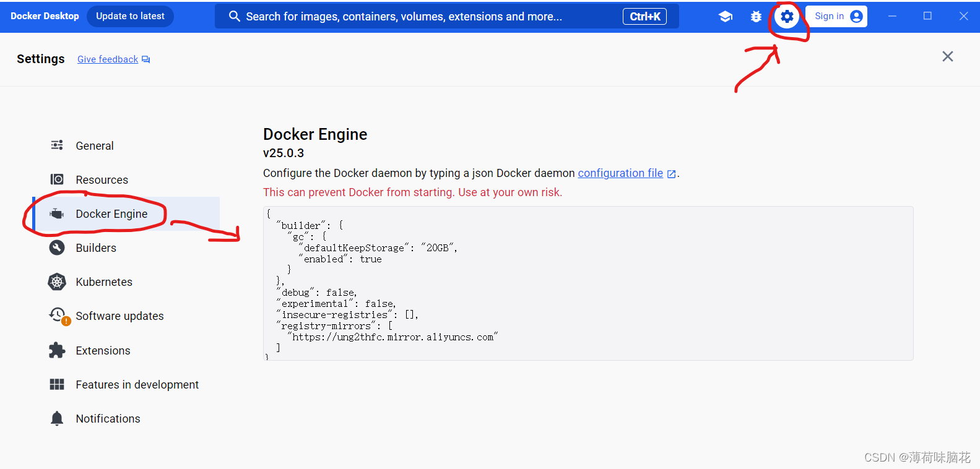Click the feedback speech icon beside Give feedback

(146, 59)
